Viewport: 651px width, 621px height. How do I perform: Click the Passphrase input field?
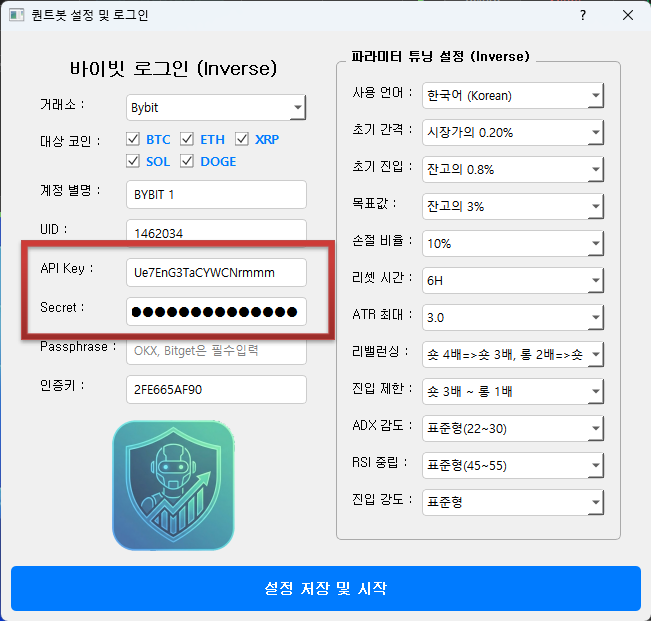click(216, 350)
